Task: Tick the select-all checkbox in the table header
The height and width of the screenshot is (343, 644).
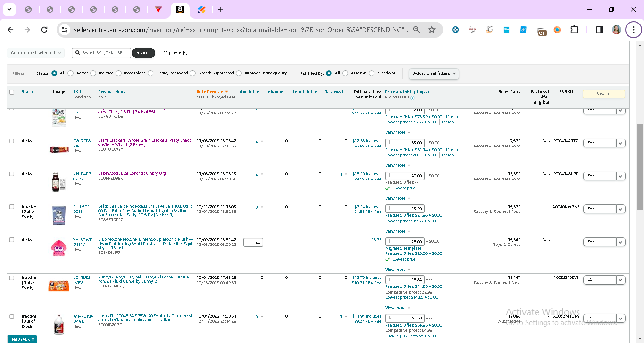Action: pos(12,92)
